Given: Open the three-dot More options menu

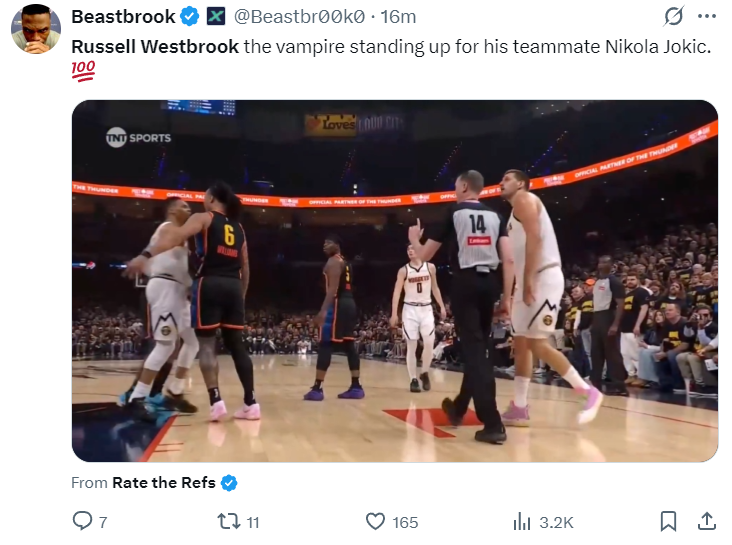Looking at the screenshot, I should coord(706,17).
